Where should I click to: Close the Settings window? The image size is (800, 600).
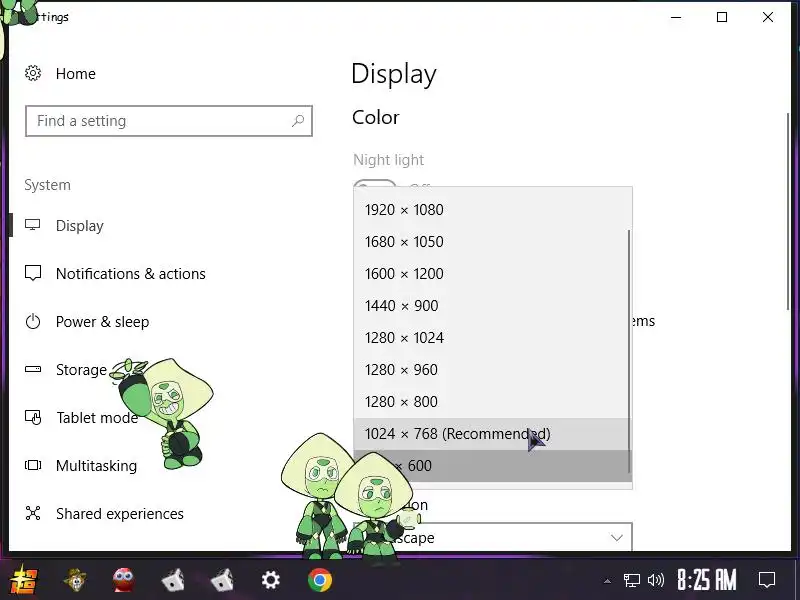[x=768, y=17]
